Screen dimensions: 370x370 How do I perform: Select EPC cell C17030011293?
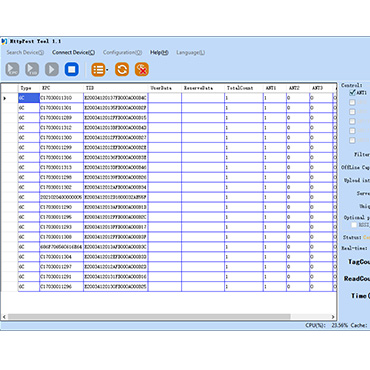[61, 227]
